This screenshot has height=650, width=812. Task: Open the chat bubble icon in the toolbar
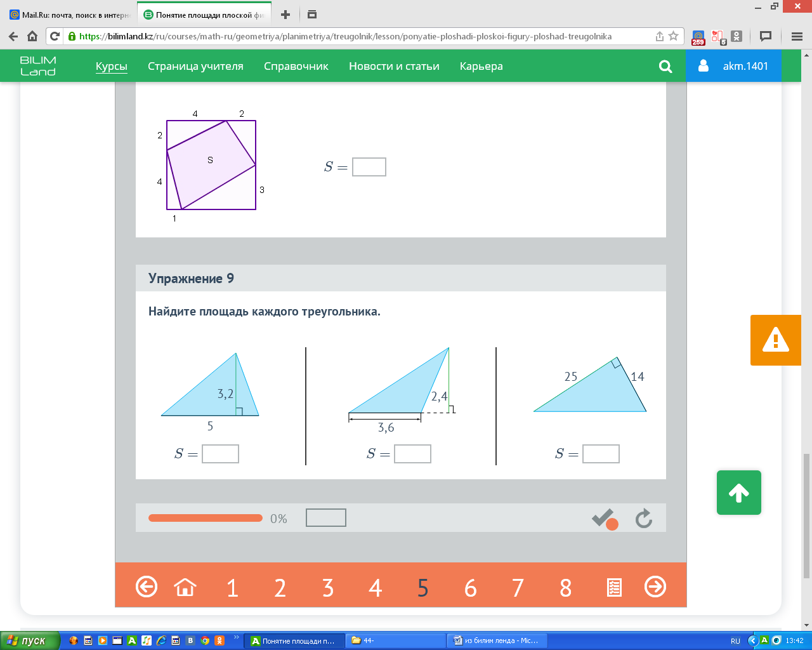766,36
